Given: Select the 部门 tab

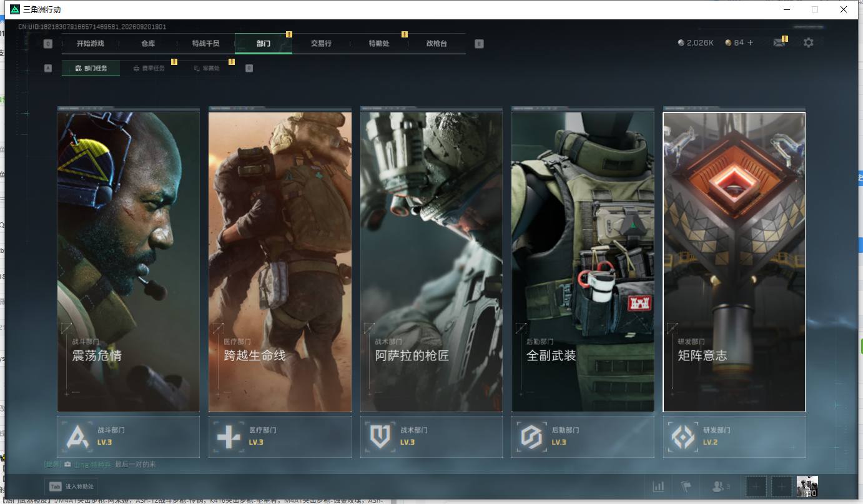Looking at the screenshot, I should click(264, 44).
